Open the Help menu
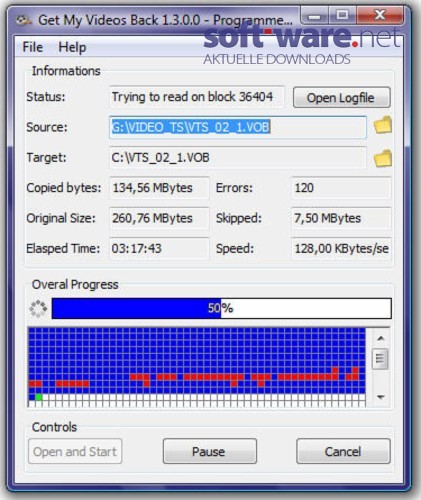This screenshot has height=500, width=421. [x=72, y=47]
